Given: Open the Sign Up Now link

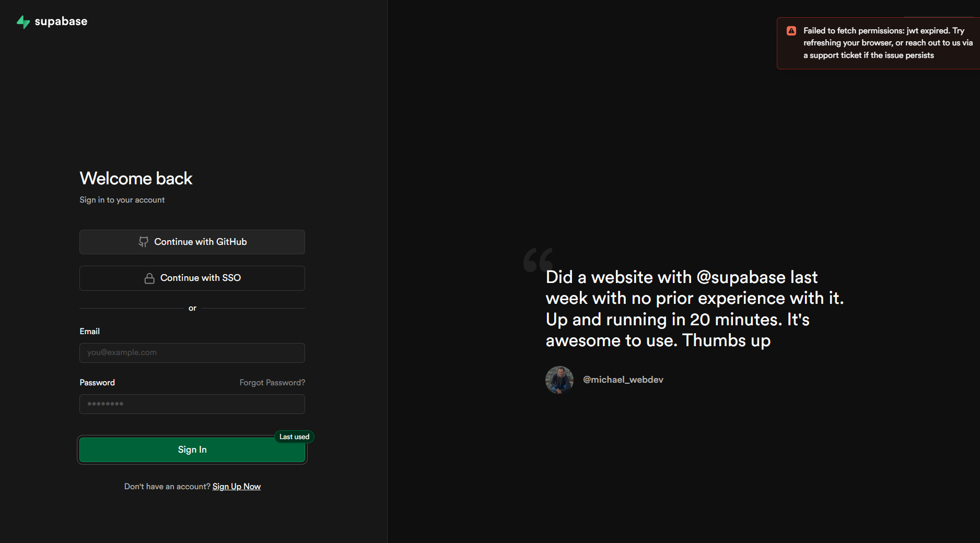Looking at the screenshot, I should (x=237, y=487).
